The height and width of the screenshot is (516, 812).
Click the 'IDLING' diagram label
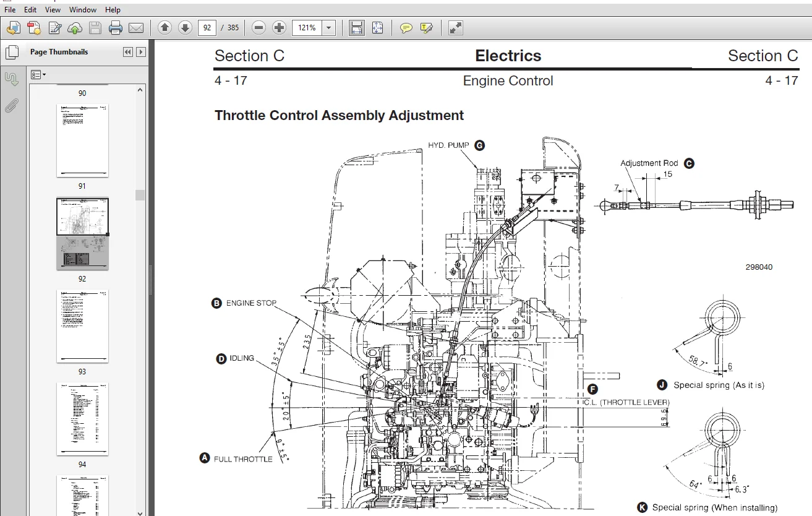coord(242,358)
